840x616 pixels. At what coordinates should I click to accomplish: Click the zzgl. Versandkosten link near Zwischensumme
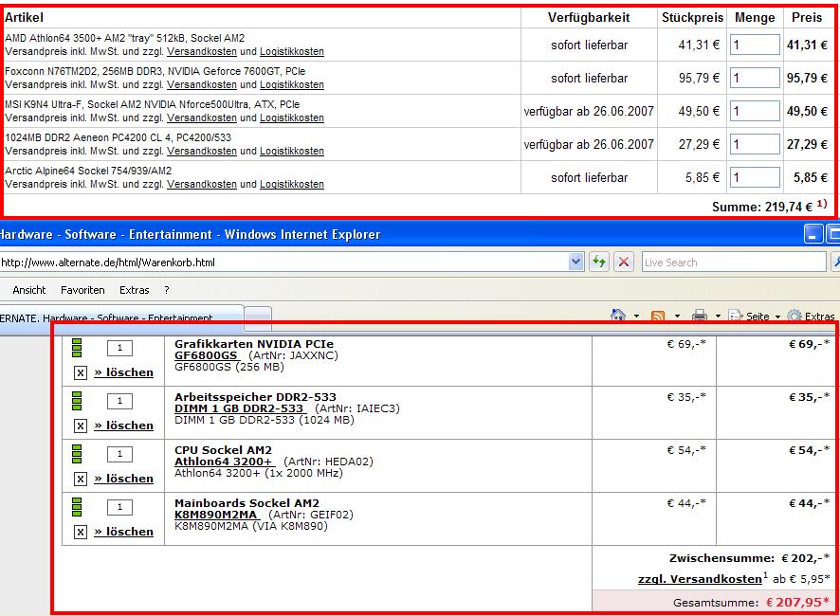[700, 579]
